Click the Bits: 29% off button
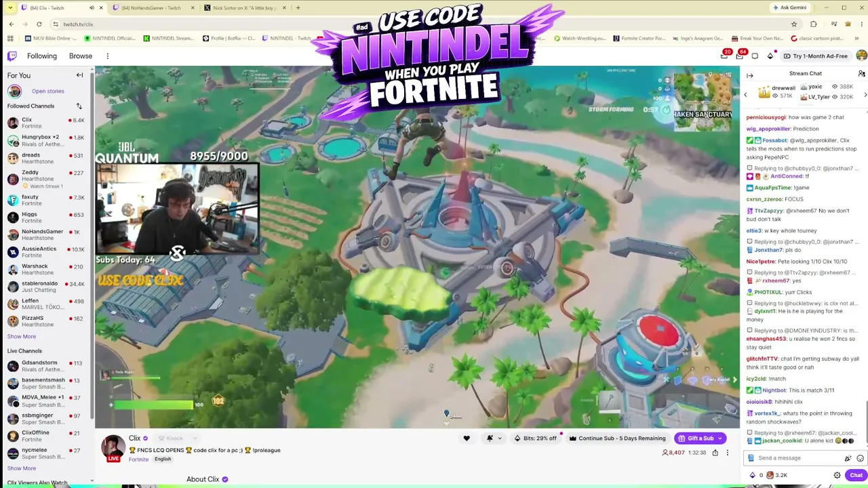The width and height of the screenshot is (868, 488). click(x=536, y=439)
